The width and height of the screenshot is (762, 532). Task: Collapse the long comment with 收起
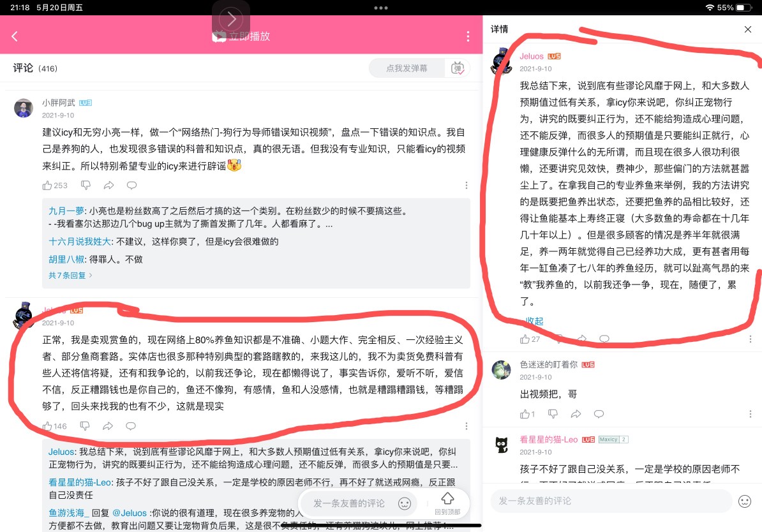point(535,321)
